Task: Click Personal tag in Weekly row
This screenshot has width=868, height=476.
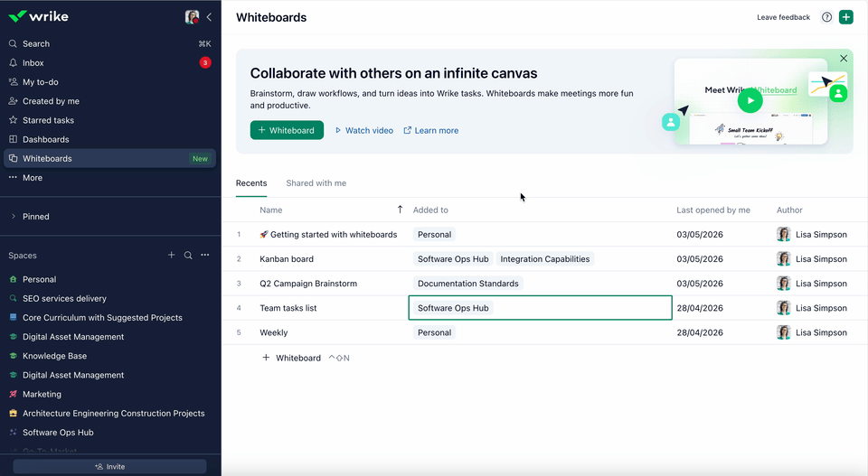Action: point(435,332)
